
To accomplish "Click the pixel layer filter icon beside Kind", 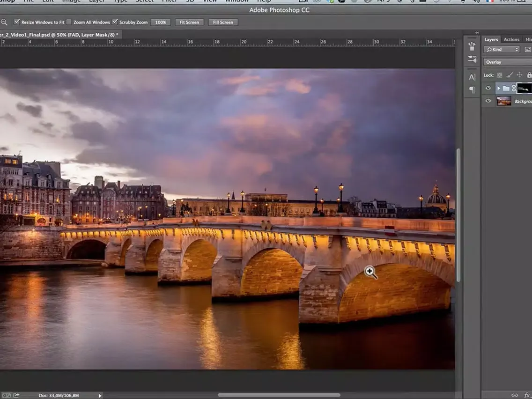I will [x=528, y=50].
